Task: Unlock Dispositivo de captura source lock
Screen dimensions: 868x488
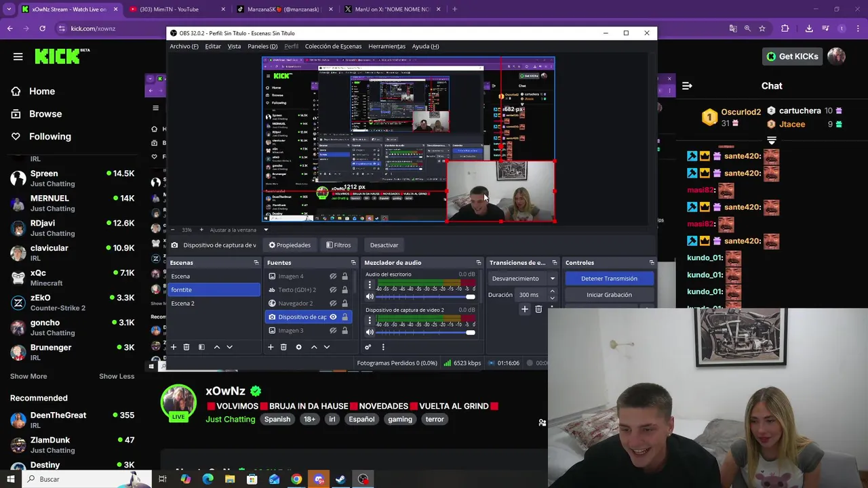Action: tap(344, 317)
